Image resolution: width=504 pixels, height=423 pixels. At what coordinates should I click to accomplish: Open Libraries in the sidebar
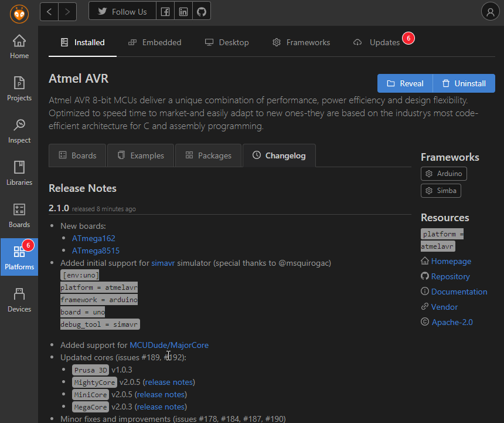pos(19,173)
